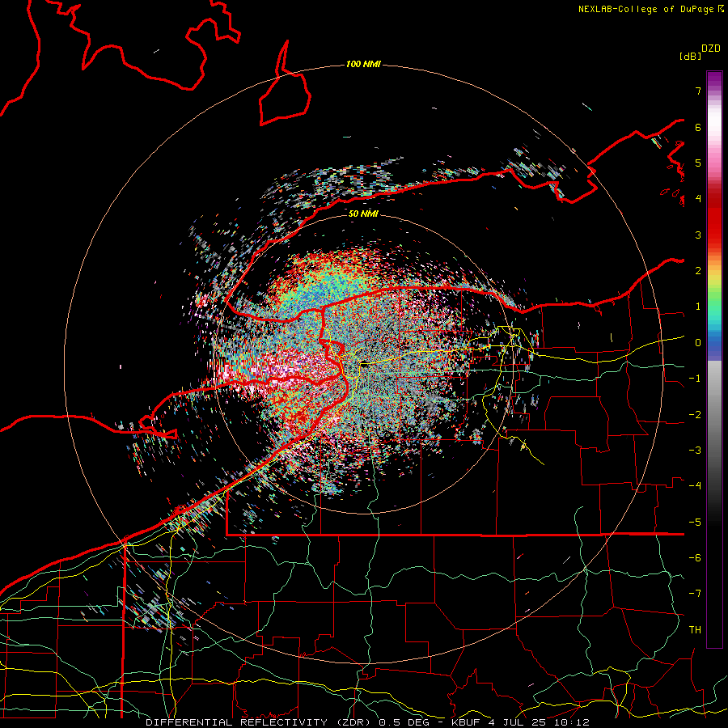Click the positive 3 dB scale tick label
The image size is (728, 728).
698,235
